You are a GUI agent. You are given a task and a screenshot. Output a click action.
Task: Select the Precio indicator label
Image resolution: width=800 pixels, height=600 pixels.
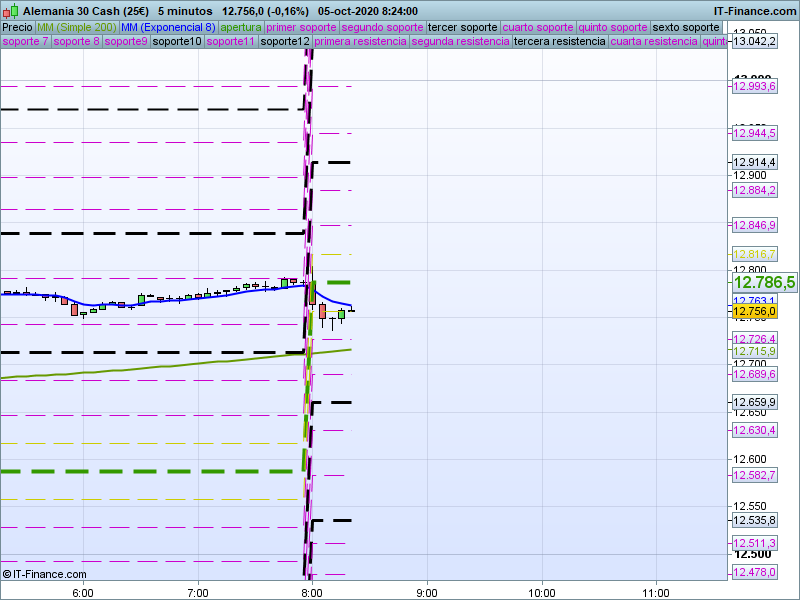pos(17,27)
